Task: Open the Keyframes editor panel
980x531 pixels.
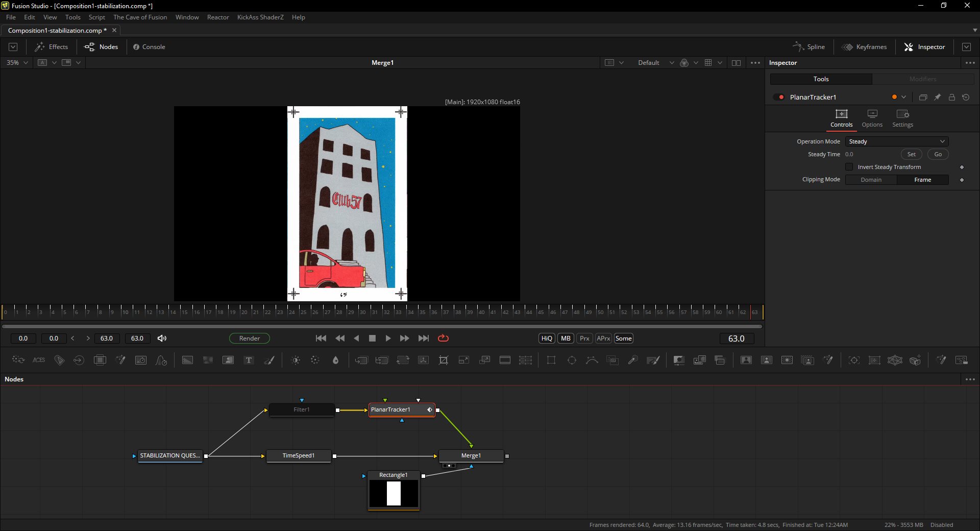Action: [864, 47]
